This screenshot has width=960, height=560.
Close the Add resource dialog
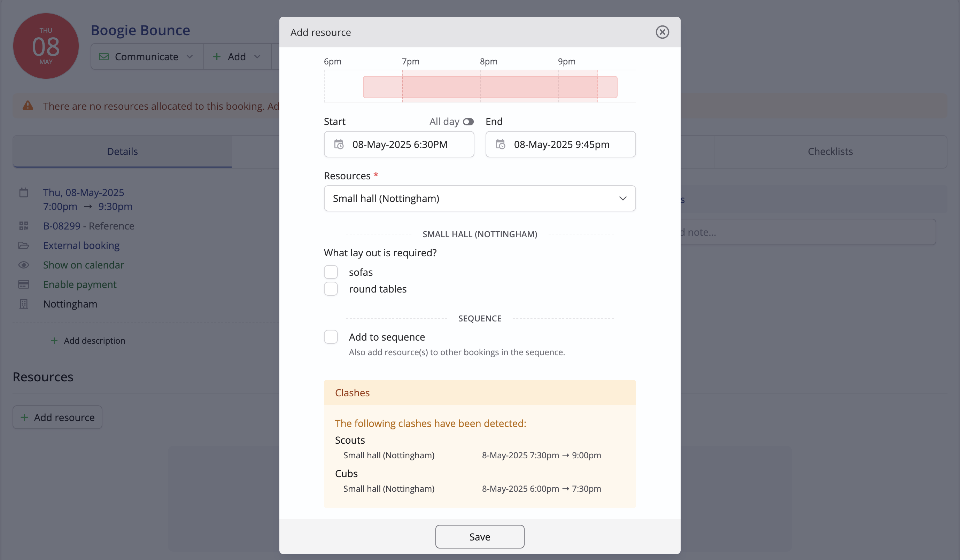pyautogui.click(x=662, y=32)
